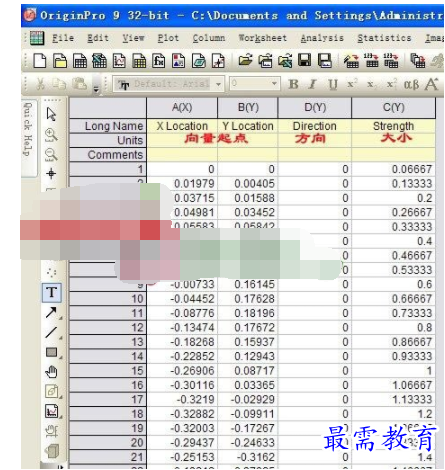Image resolution: width=445 pixels, height=470 pixels.
Task: Open the File menu
Action: 63,38
